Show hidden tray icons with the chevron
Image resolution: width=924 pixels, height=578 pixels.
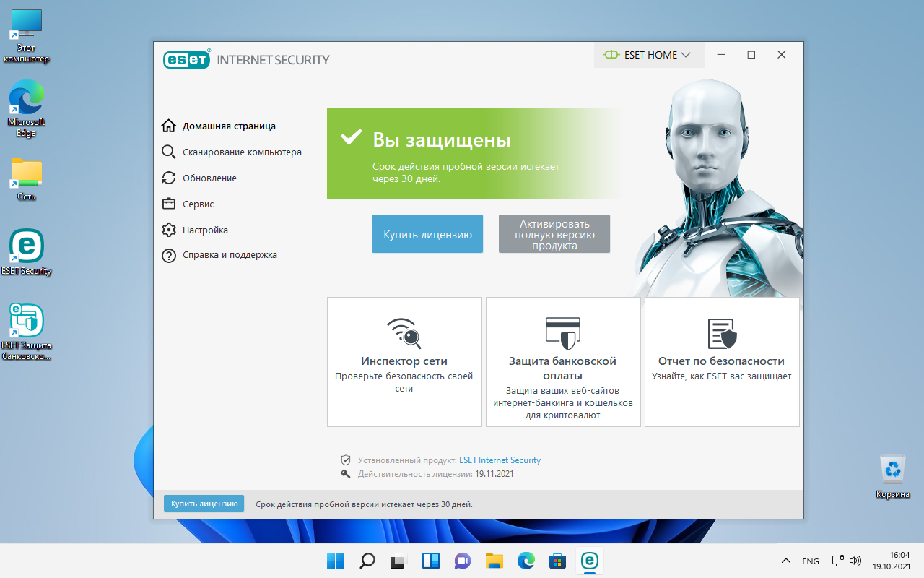click(x=785, y=561)
